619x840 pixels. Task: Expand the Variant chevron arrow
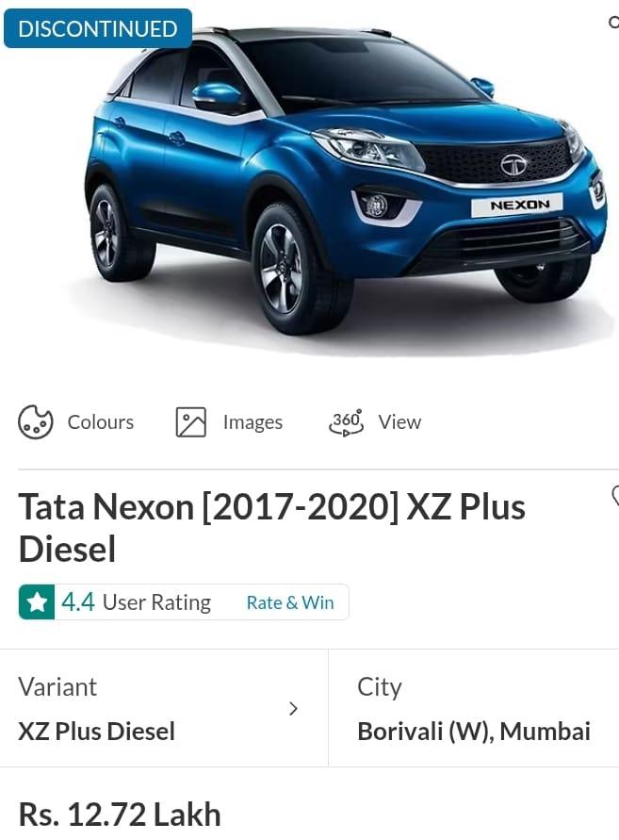tap(293, 709)
